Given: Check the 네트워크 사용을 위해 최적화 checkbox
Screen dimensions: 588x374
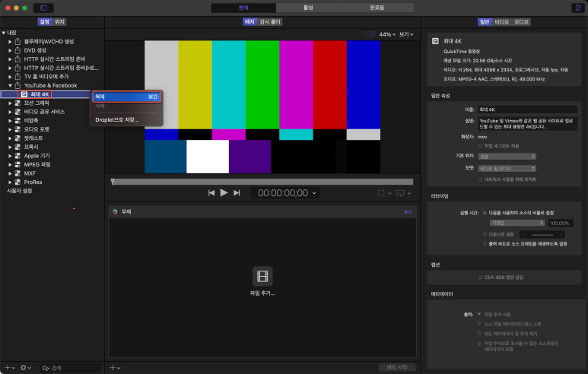Looking at the screenshot, I should tap(481, 179).
